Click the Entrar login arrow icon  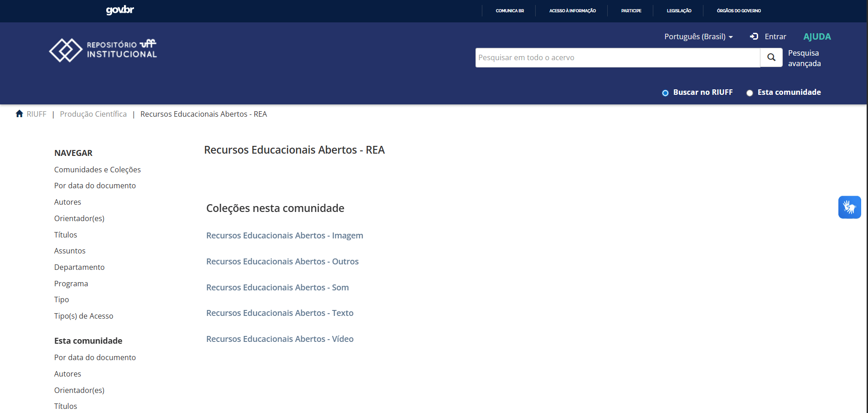pos(754,36)
